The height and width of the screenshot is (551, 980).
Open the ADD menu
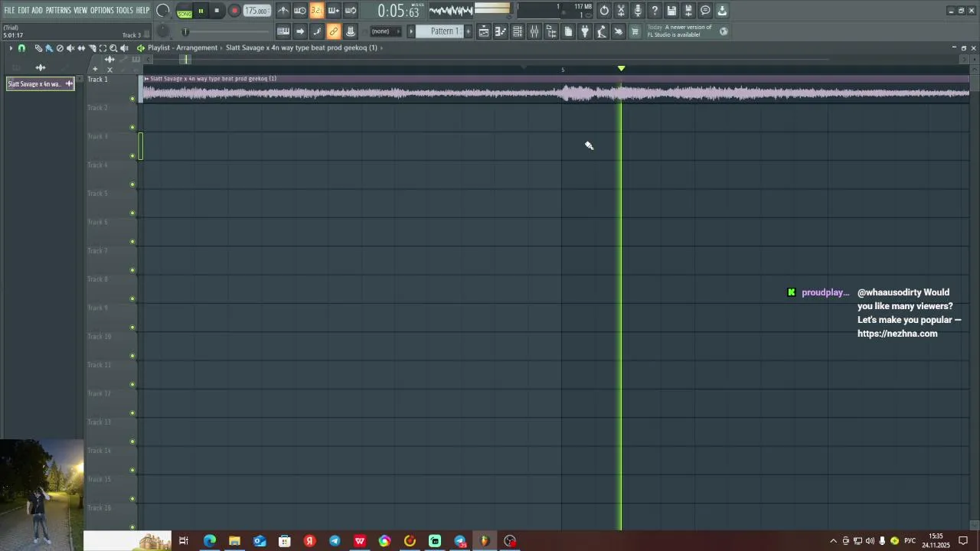pyautogui.click(x=37, y=10)
